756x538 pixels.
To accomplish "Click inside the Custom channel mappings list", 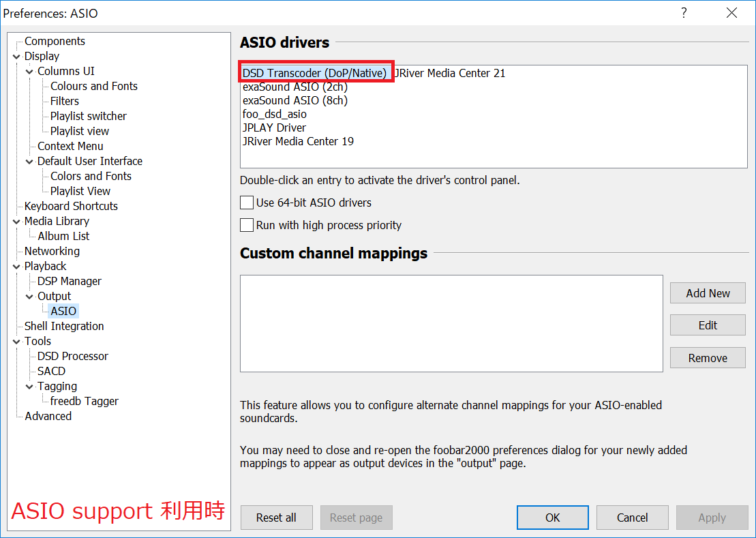I will [x=451, y=323].
